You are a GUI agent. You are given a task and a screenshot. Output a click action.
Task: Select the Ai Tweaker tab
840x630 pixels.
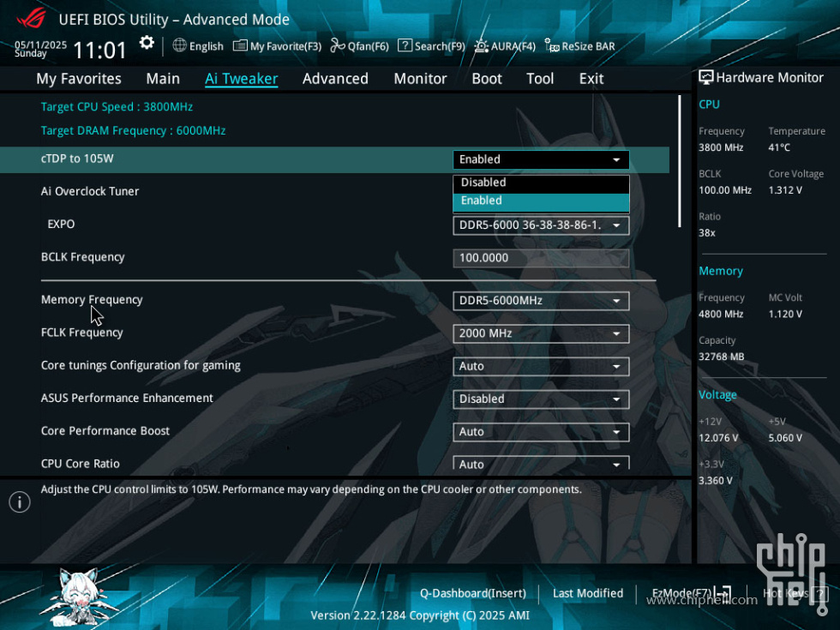[x=241, y=79]
